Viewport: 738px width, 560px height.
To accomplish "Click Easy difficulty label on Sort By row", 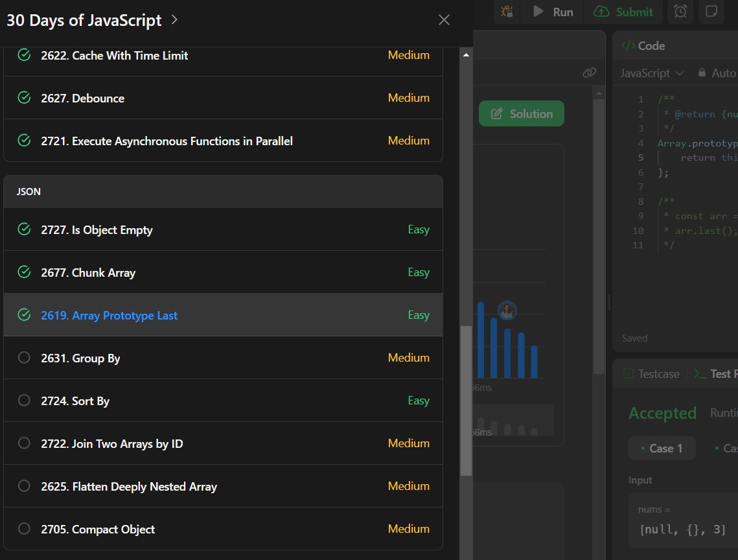I will (x=419, y=401).
